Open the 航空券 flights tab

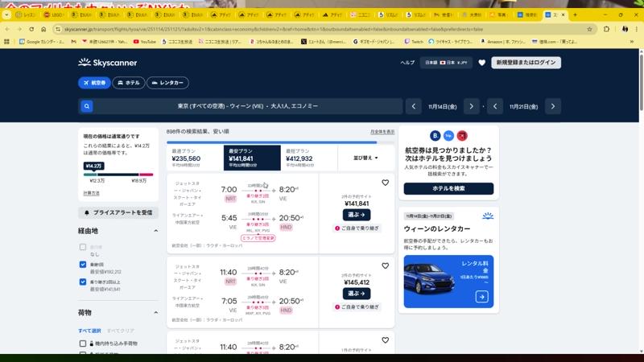pos(94,83)
